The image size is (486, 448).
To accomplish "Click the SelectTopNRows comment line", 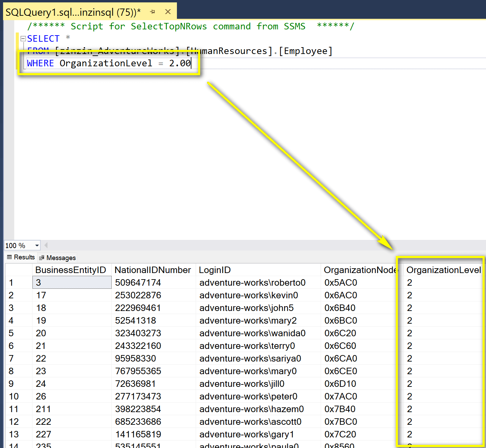I will coord(191,26).
